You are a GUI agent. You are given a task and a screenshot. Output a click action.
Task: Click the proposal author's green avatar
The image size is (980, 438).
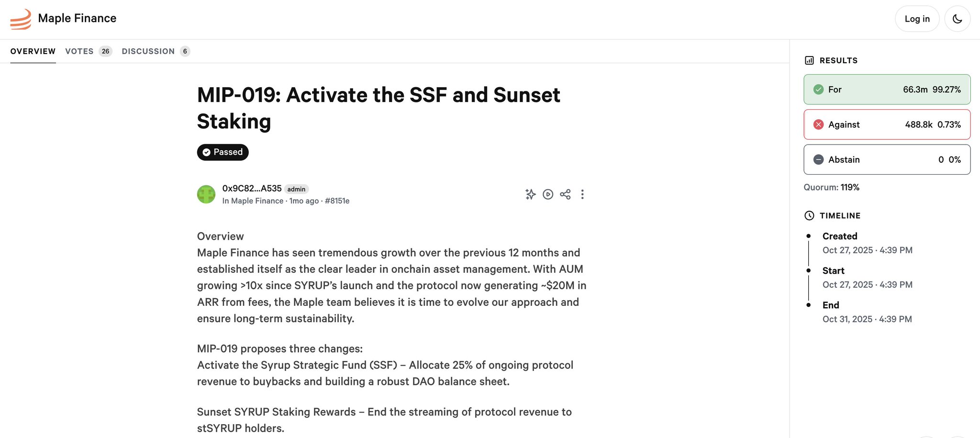(x=206, y=194)
